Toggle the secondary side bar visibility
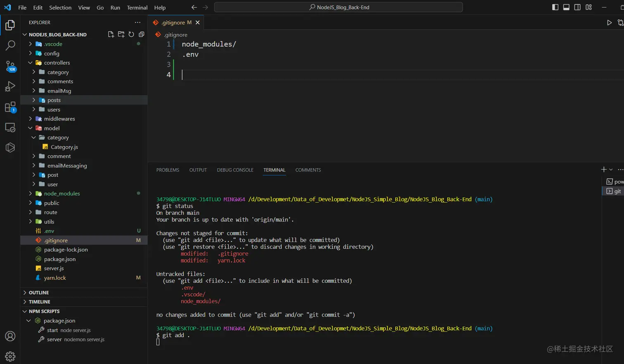The width and height of the screenshot is (624, 364). tap(577, 7)
